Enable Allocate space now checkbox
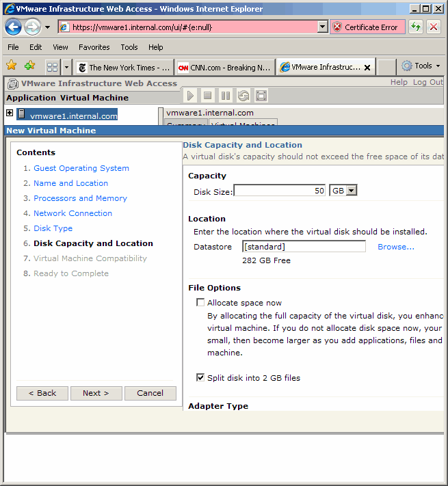 click(200, 302)
